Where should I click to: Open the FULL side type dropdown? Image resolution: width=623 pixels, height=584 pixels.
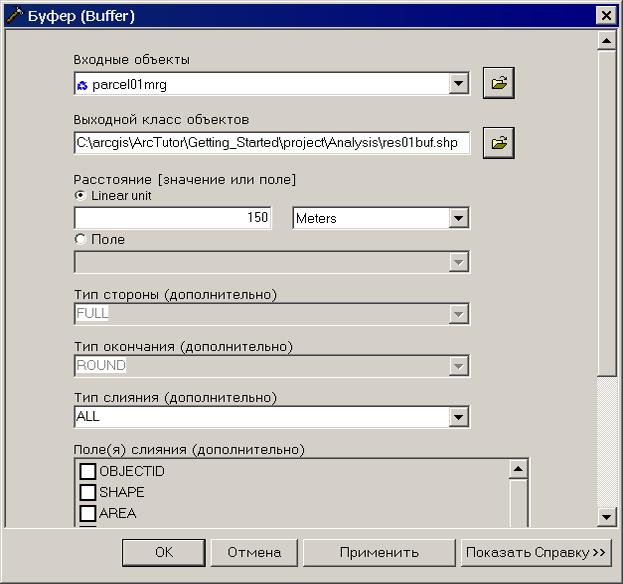pos(459,314)
